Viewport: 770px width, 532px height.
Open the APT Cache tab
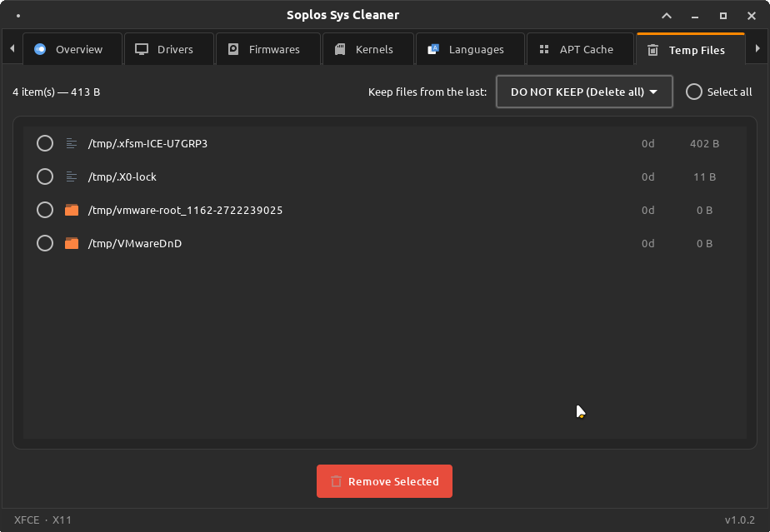[581, 49]
